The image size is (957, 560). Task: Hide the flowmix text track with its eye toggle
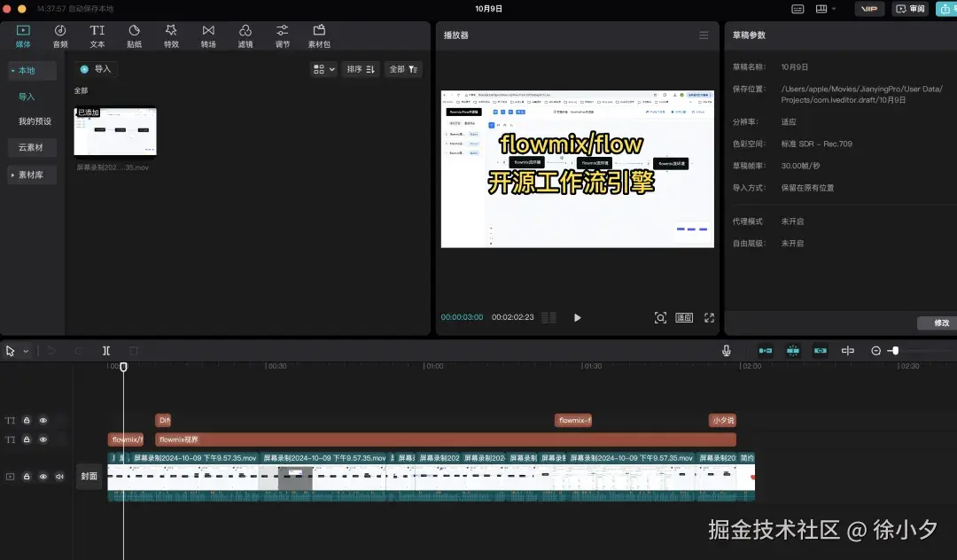coord(43,439)
